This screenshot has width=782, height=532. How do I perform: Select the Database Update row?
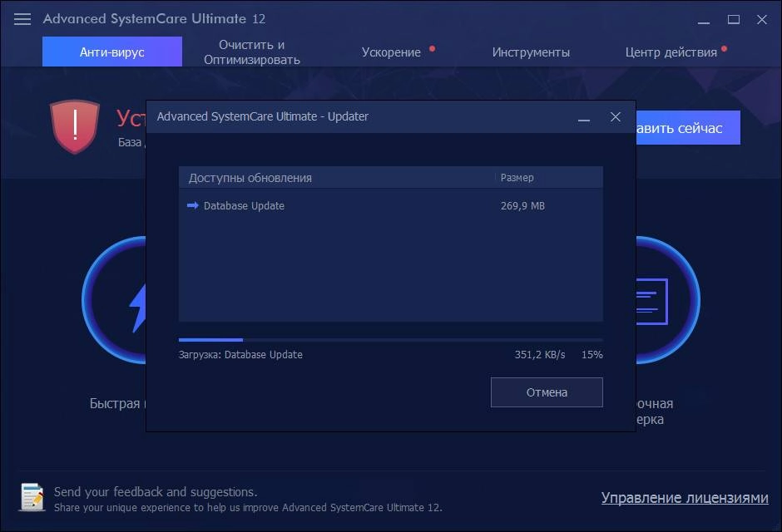[390, 205]
